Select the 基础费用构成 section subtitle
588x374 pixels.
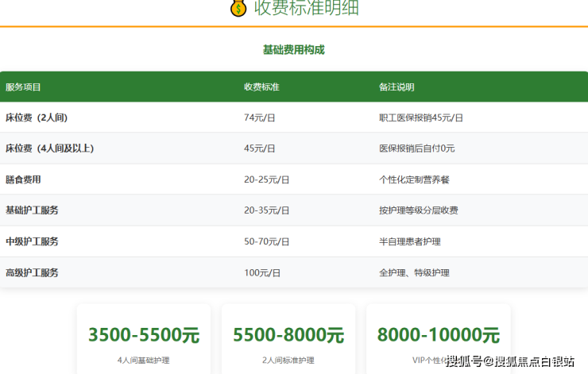(x=293, y=50)
